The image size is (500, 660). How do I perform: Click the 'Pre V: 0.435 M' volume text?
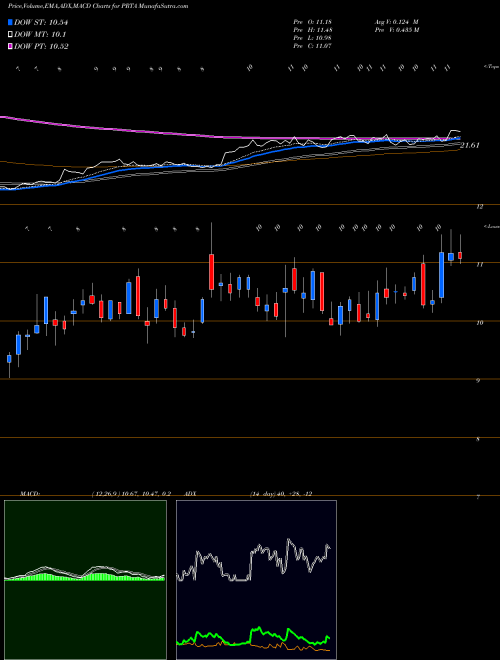[396, 30]
